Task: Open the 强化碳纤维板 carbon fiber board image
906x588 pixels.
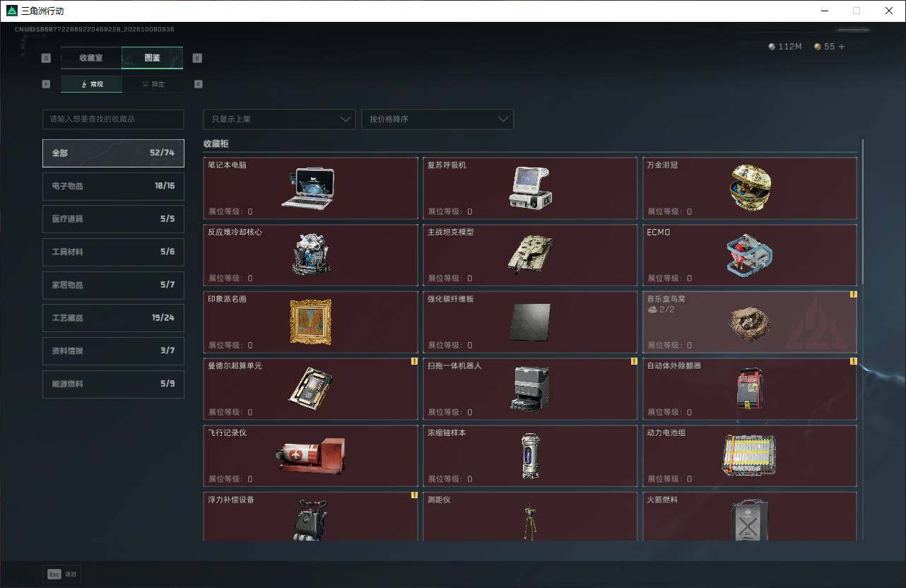Action: [x=530, y=322]
